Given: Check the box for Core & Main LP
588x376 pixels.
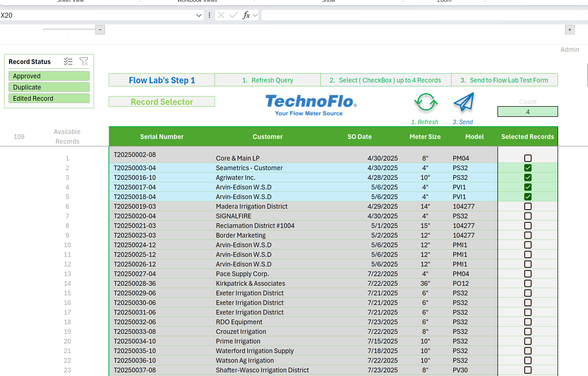Looking at the screenshot, I should [528, 158].
